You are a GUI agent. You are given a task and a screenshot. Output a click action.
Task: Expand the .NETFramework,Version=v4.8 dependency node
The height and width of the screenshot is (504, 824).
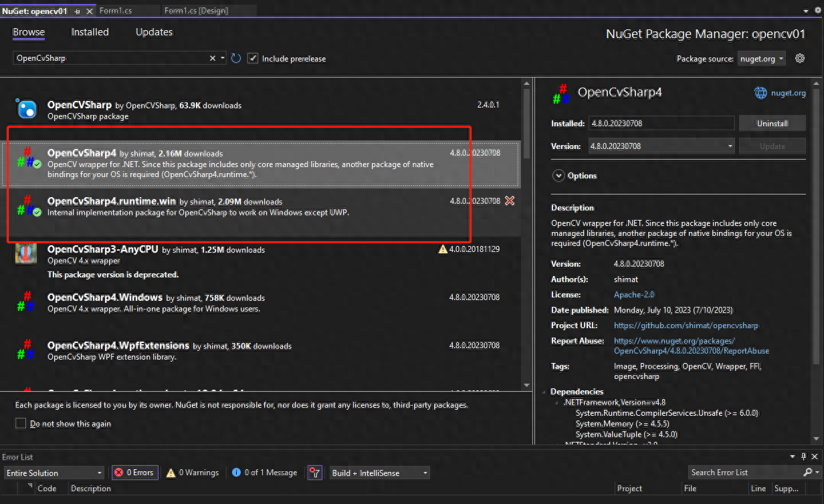556,403
